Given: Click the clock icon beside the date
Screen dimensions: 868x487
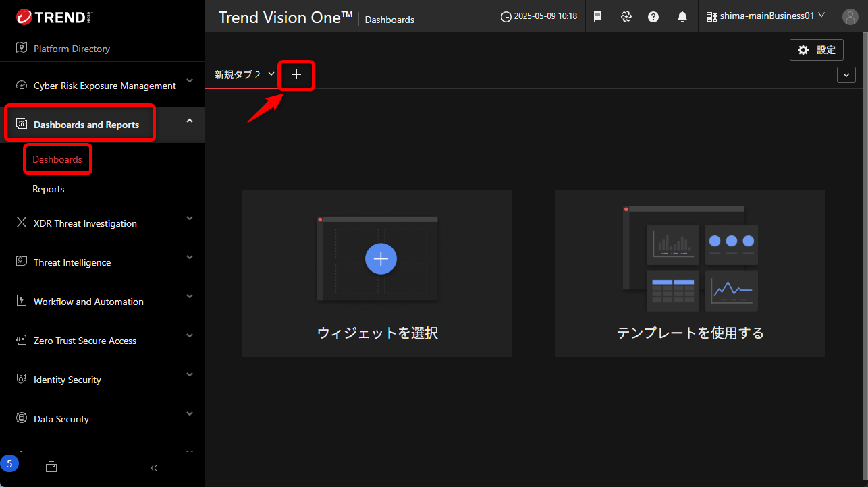Looking at the screenshot, I should pos(506,17).
